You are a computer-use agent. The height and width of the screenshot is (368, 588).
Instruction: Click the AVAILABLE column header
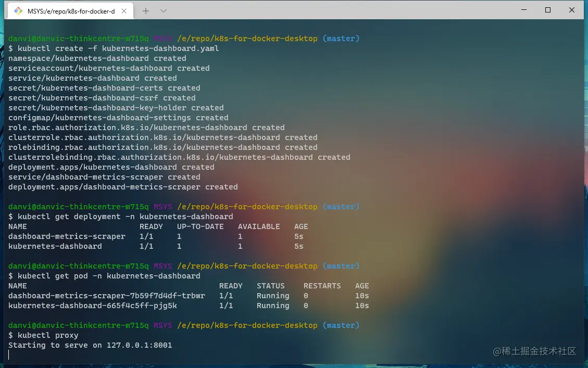click(259, 226)
